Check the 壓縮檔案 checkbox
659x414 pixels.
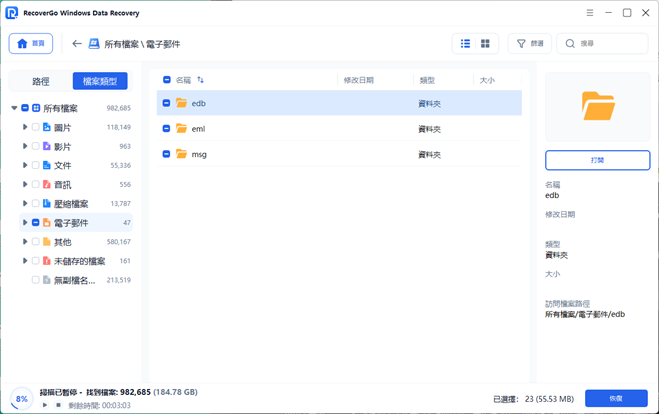pos(36,203)
